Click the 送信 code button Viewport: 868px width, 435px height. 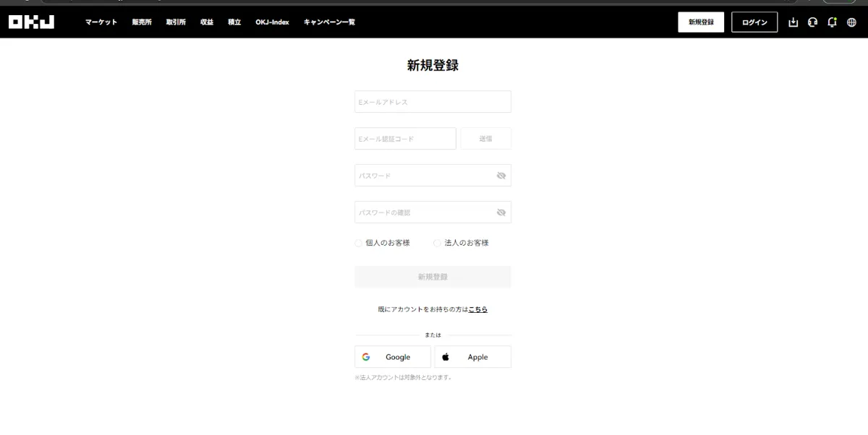(x=485, y=139)
